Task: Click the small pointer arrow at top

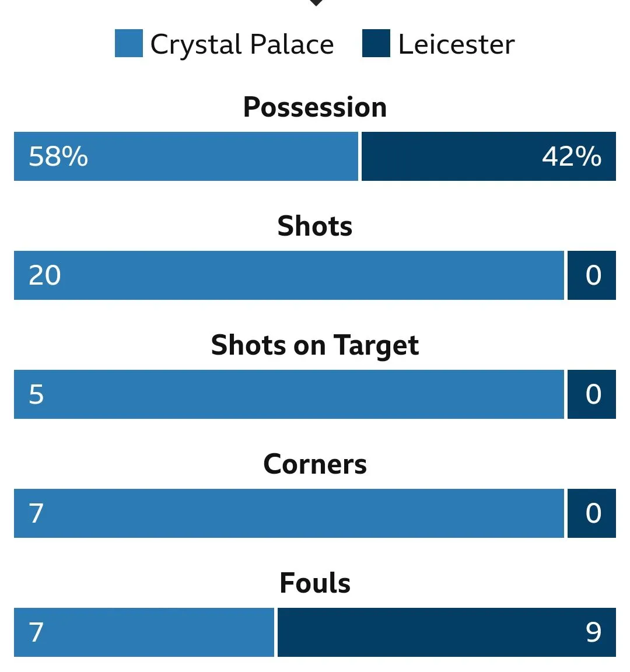Action: coord(316,3)
